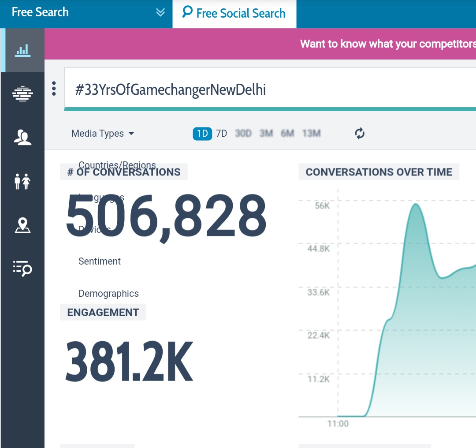Click the three-dot options menu icon
476x448 pixels.
pos(54,88)
